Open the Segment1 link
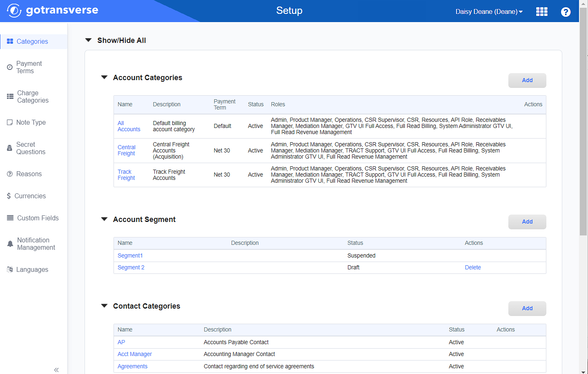Screen dimensions: 588x374 coord(130,255)
